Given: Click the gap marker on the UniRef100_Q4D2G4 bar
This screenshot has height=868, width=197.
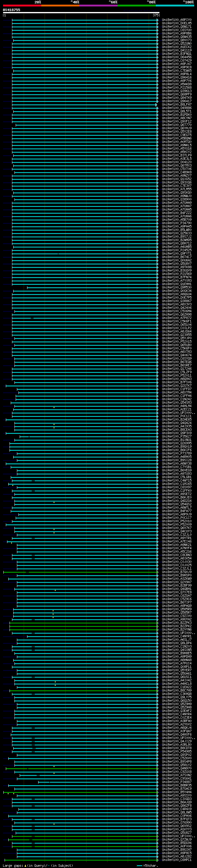Looking at the screenshot, I should point(54,502).
